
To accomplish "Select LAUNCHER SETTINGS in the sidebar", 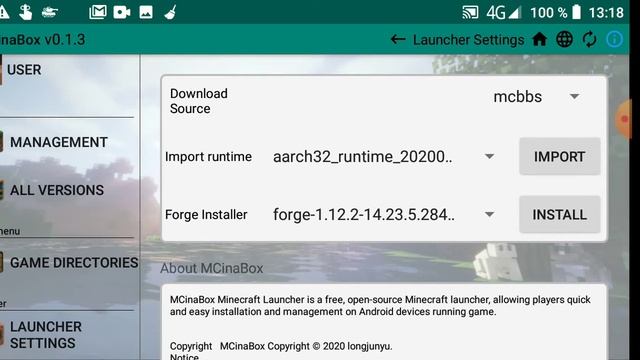I will tap(46, 335).
